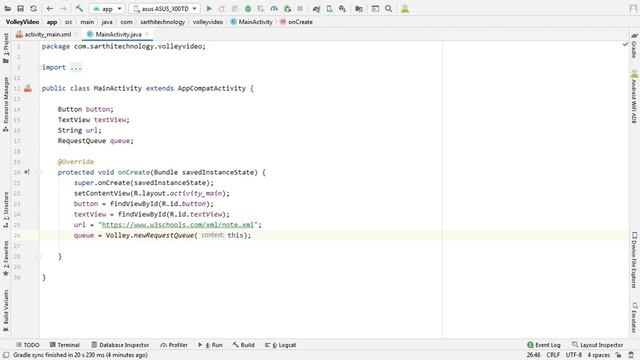Viewport: 640px width, 360px height.
Task: Open the Logcat tool window
Action: click(x=280, y=345)
